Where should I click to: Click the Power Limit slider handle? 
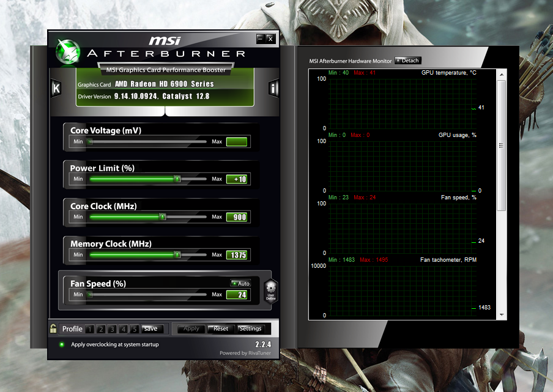coord(177,179)
